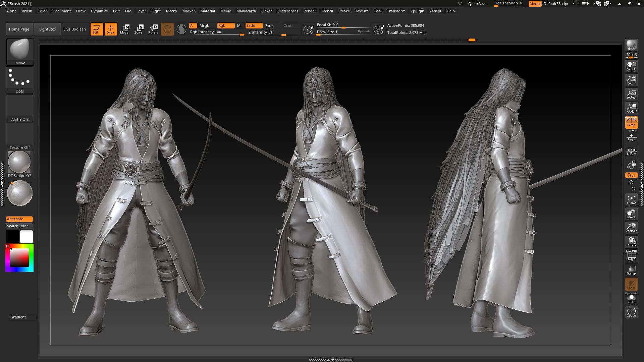Toggle the camera lock icon

point(631,165)
